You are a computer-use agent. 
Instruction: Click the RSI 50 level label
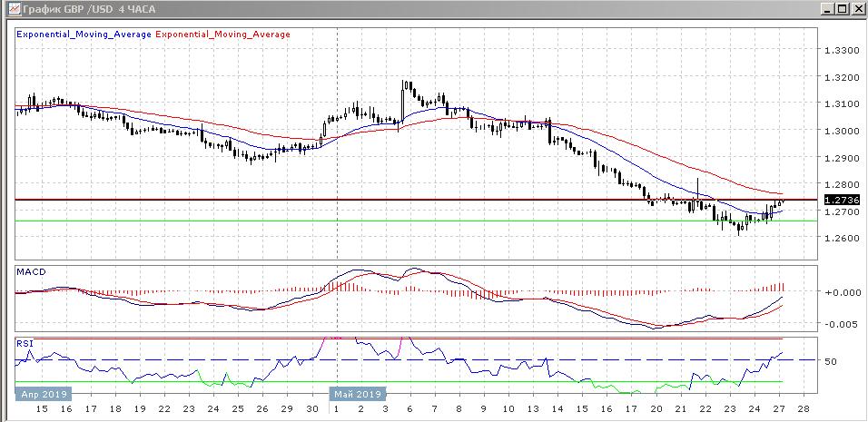pyautogui.click(x=829, y=361)
